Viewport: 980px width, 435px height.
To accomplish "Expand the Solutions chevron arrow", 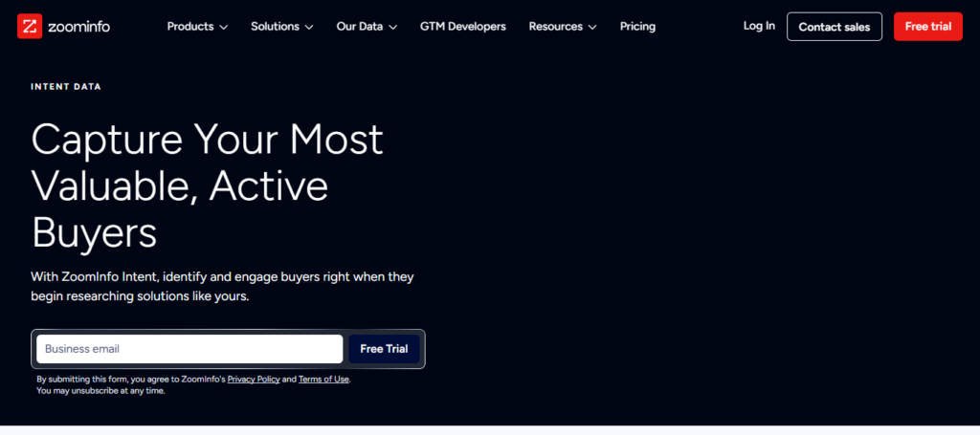I will (309, 27).
